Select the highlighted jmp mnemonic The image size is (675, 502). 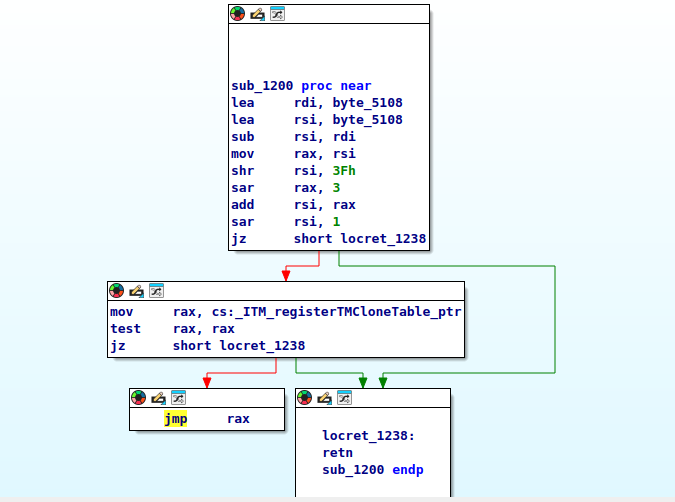pyautogui.click(x=176, y=419)
